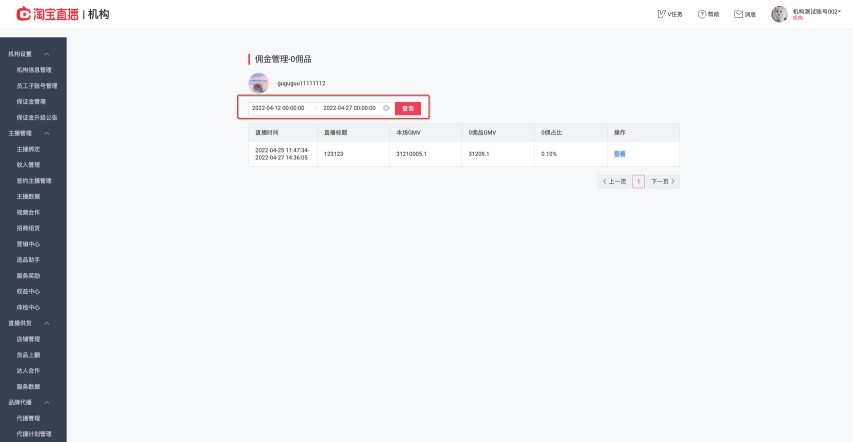Open 消息 inbox in the top bar
This screenshot has height=442, width=853.
coord(745,14)
